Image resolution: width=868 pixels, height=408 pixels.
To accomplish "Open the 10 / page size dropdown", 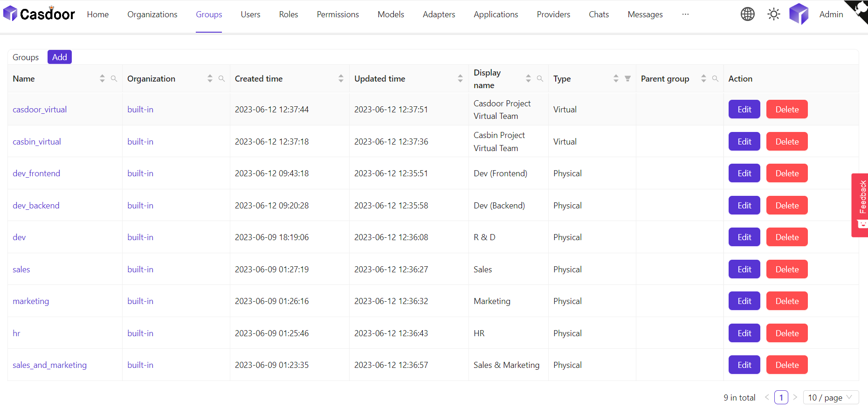I will [830, 397].
